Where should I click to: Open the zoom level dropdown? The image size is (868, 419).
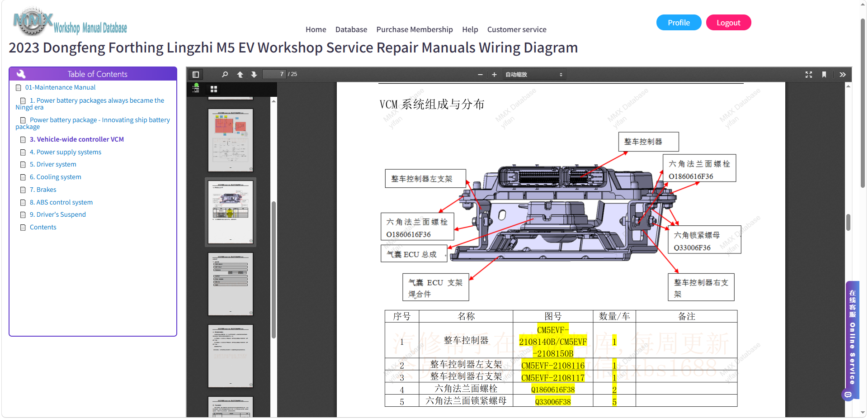[x=534, y=75]
